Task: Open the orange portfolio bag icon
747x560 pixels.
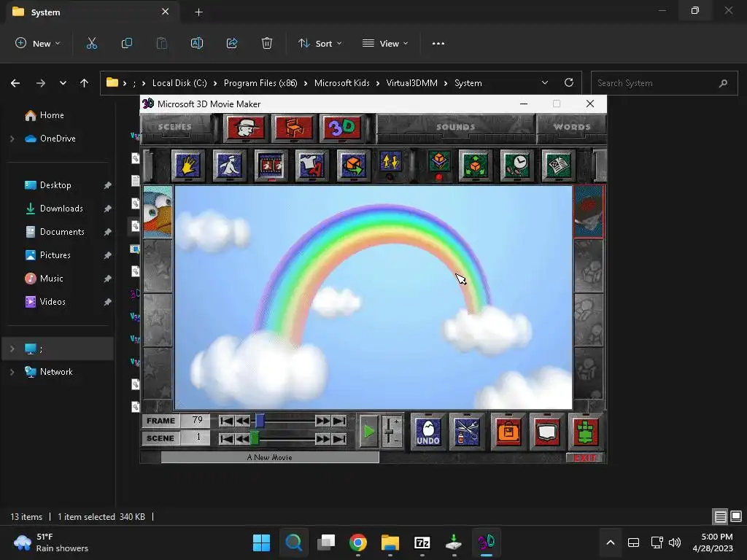Action: pyautogui.click(x=508, y=432)
